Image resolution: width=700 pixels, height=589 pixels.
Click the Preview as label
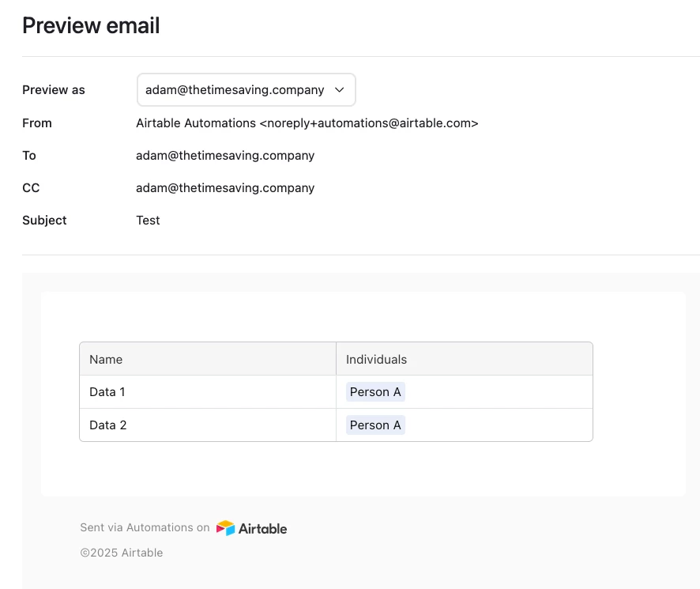(x=54, y=90)
